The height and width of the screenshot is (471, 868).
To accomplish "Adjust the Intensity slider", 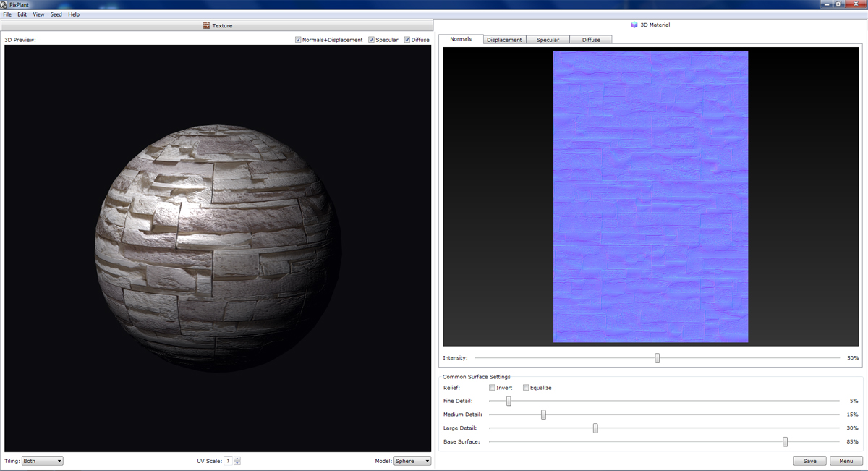I will 657,357.
